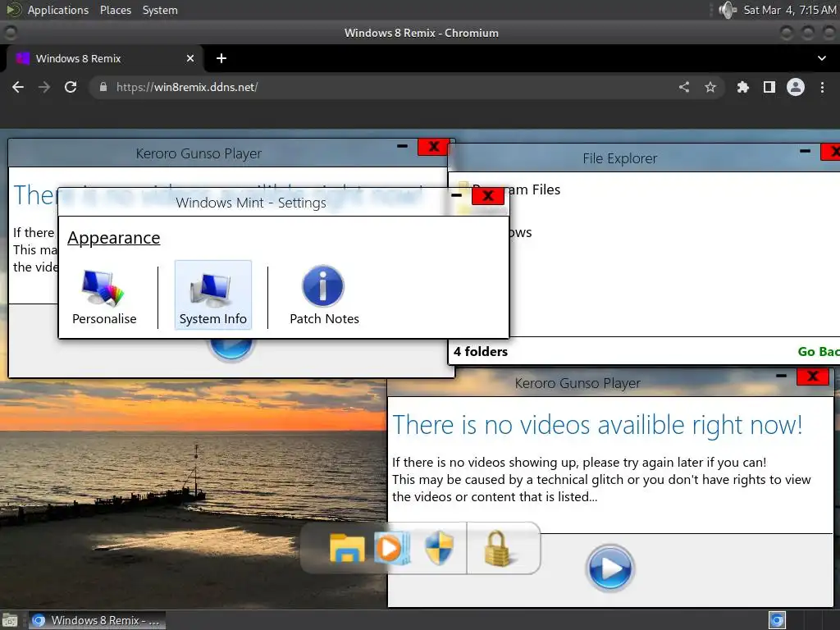Click the File Explorer title bar
840x630 pixels.
[620, 158]
